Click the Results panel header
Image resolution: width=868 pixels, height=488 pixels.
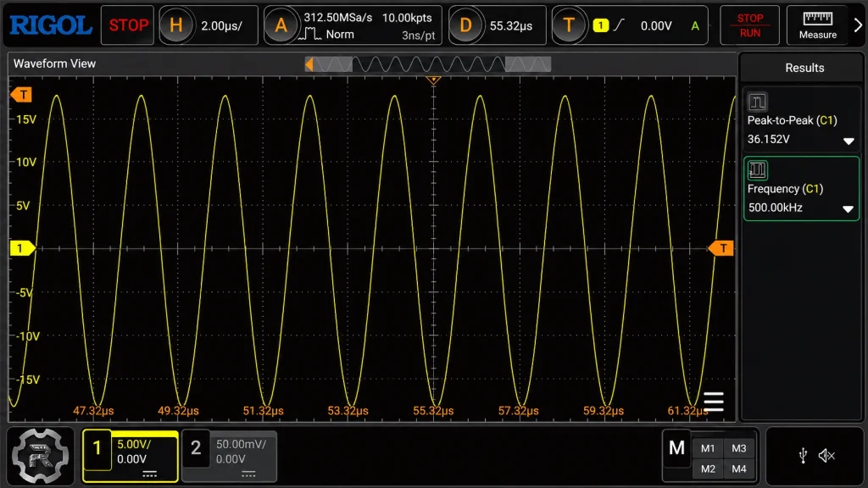click(x=804, y=68)
